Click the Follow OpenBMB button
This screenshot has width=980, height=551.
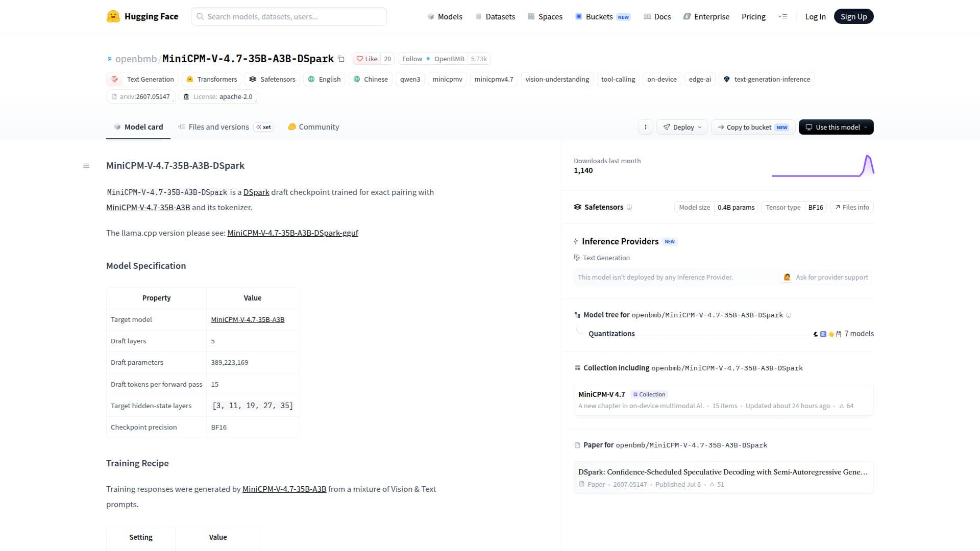[433, 59]
